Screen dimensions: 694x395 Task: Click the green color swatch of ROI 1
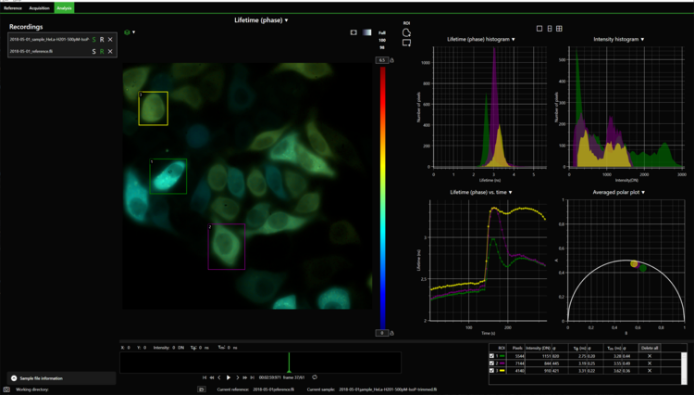pyautogui.click(x=502, y=356)
